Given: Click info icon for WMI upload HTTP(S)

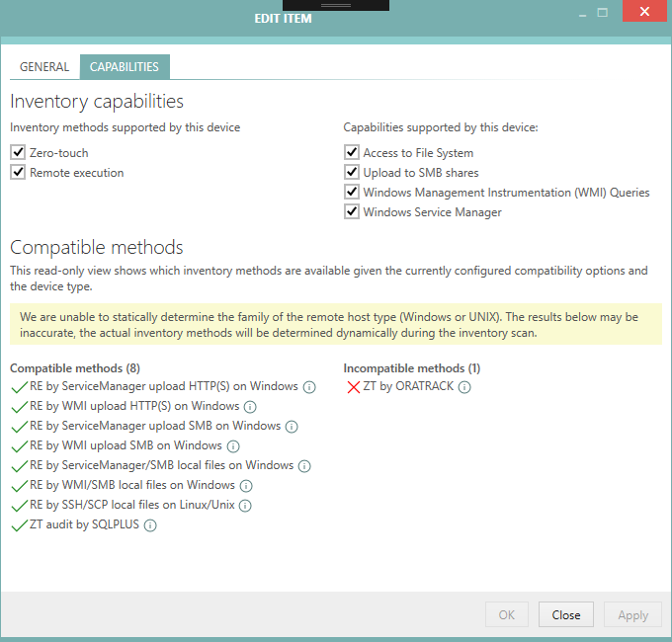Looking at the screenshot, I should click(x=250, y=407).
